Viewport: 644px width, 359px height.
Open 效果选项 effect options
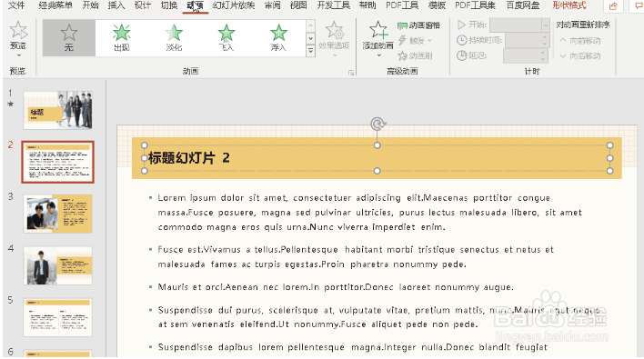(334, 39)
